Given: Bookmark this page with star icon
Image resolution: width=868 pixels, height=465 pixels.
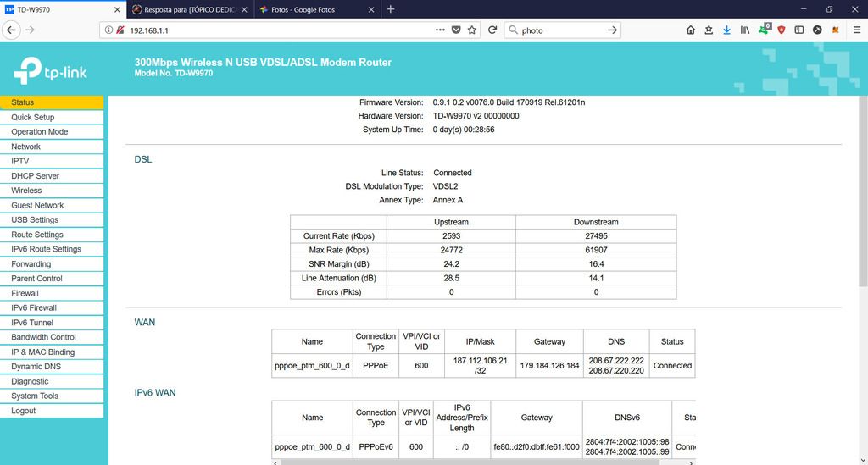Looking at the screenshot, I should pyautogui.click(x=472, y=30).
